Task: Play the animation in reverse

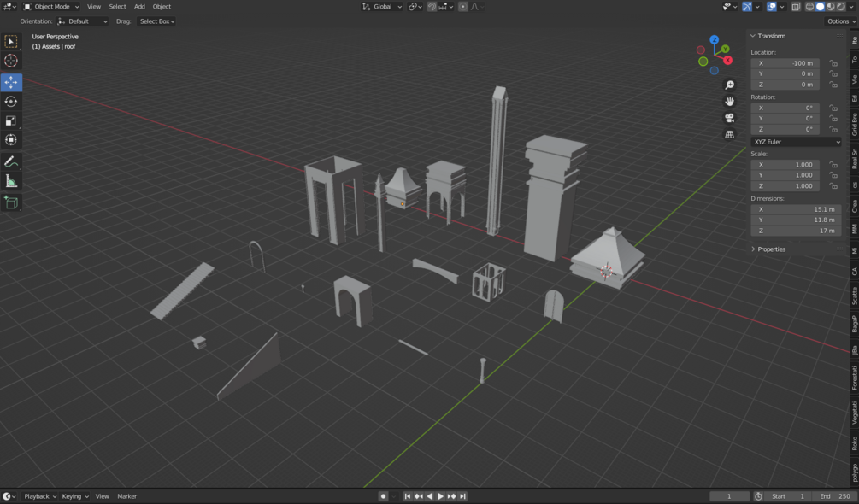Action: [429, 496]
